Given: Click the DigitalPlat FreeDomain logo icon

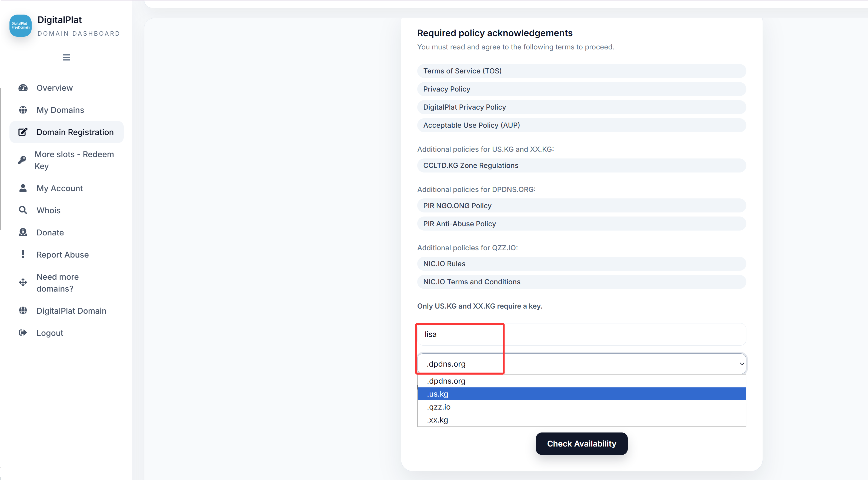Looking at the screenshot, I should point(20,26).
